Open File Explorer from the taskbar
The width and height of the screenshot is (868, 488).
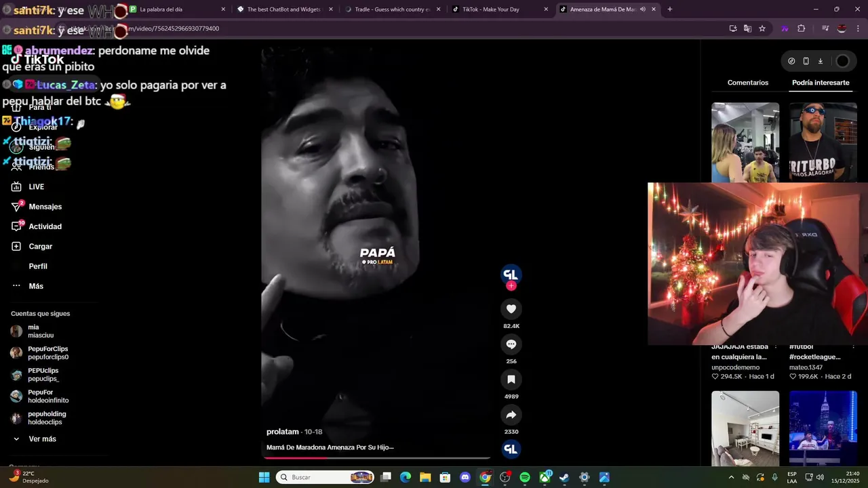[x=425, y=477]
